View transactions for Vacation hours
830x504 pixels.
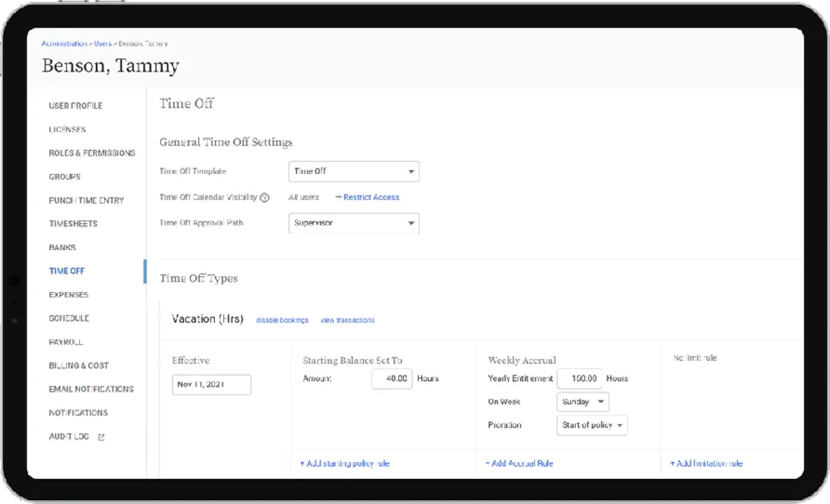coord(347,320)
